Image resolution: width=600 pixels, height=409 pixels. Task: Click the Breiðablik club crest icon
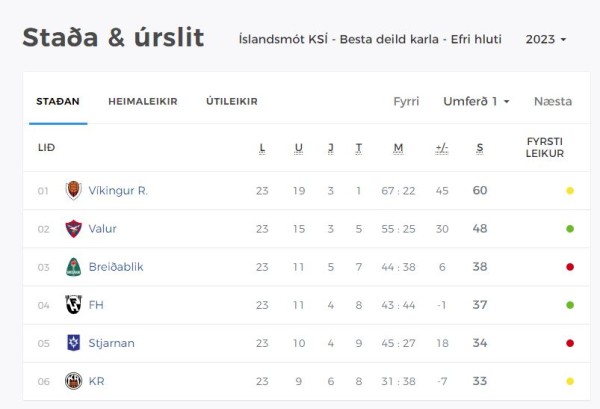(x=73, y=267)
